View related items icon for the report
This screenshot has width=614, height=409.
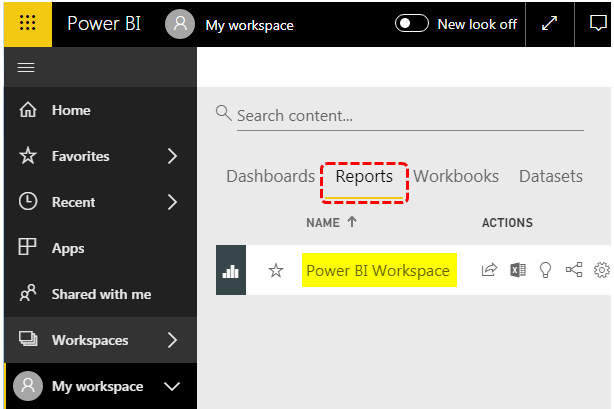(574, 270)
